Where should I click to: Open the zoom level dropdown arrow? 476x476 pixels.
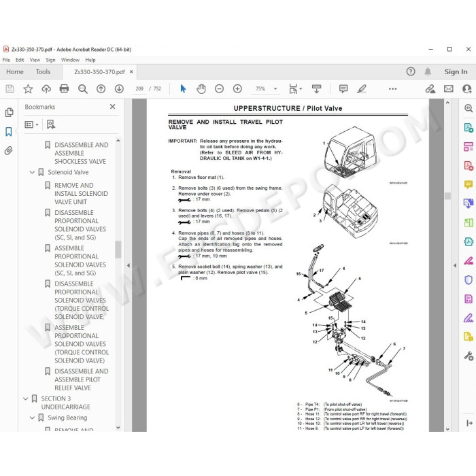[275, 88]
